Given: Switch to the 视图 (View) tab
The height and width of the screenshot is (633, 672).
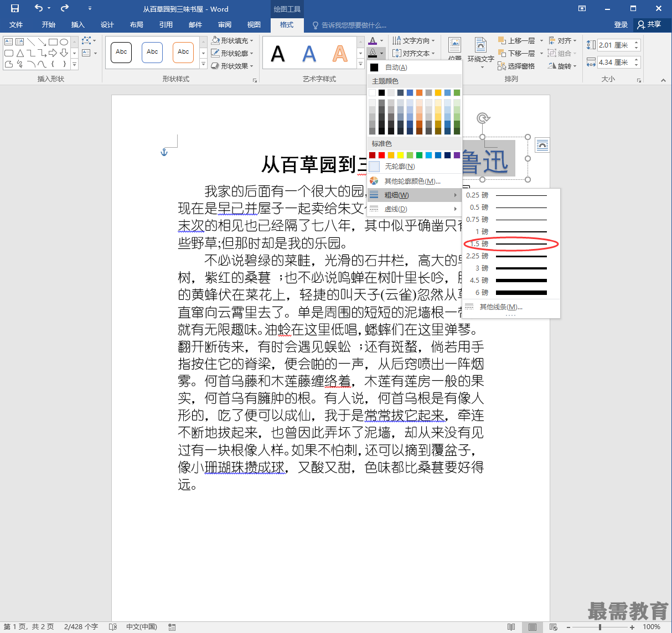Looking at the screenshot, I should pyautogui.click(x=254, y=25).
